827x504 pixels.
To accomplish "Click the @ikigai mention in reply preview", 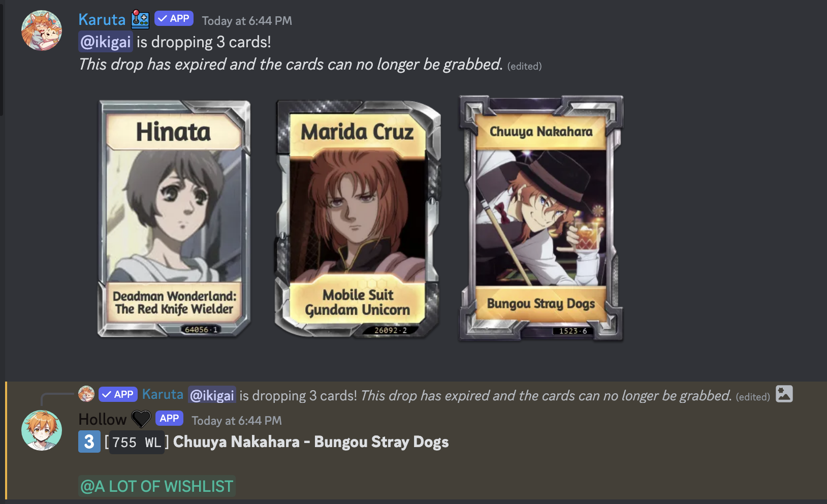I will pyautogui.click(x=212, y=395).
